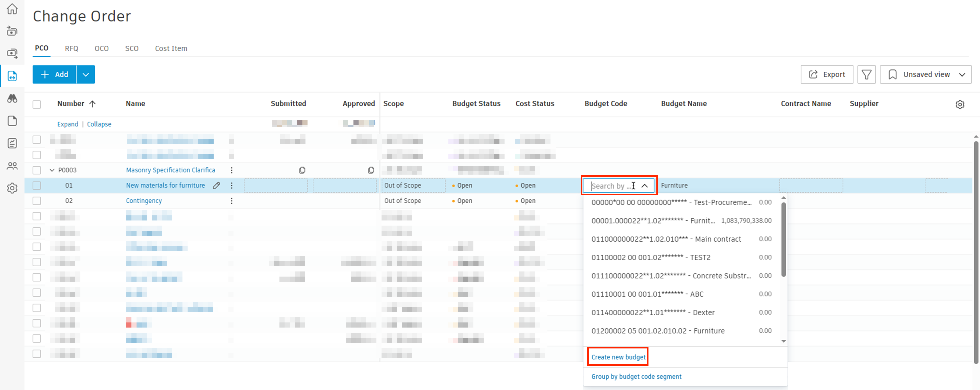Switch to the Cost Item tab
This screenshot has width=980, height=390.
[x=171, y=48]
